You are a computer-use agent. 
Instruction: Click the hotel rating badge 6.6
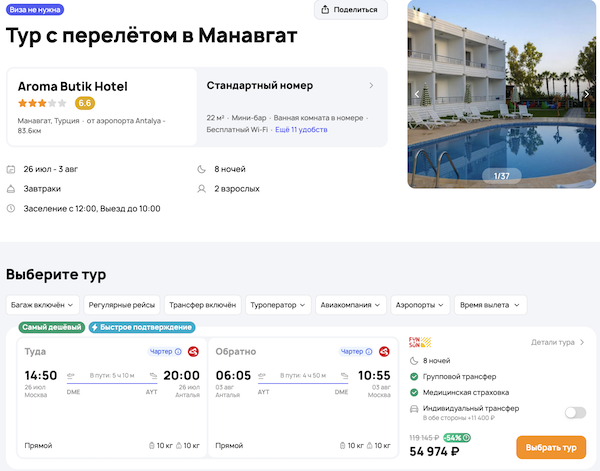85,103
